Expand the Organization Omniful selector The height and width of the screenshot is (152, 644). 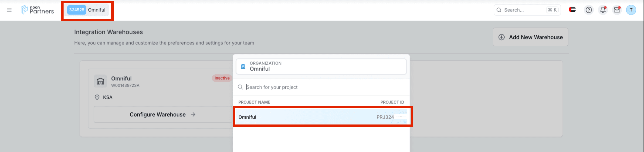pyautogui.click(x=321, y=67)
